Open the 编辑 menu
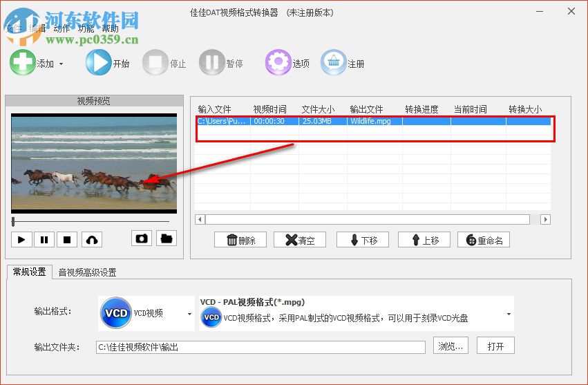 point(37,28)
